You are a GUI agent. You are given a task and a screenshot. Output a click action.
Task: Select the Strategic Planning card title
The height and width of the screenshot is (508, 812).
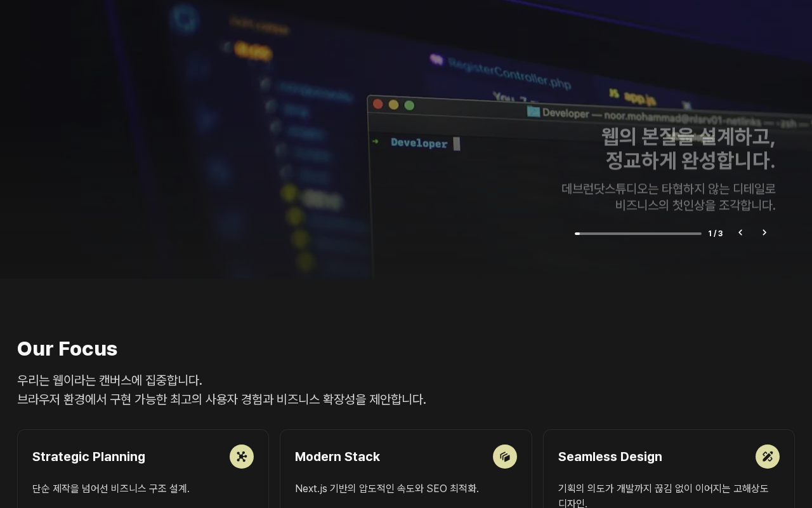pos(89,457)
